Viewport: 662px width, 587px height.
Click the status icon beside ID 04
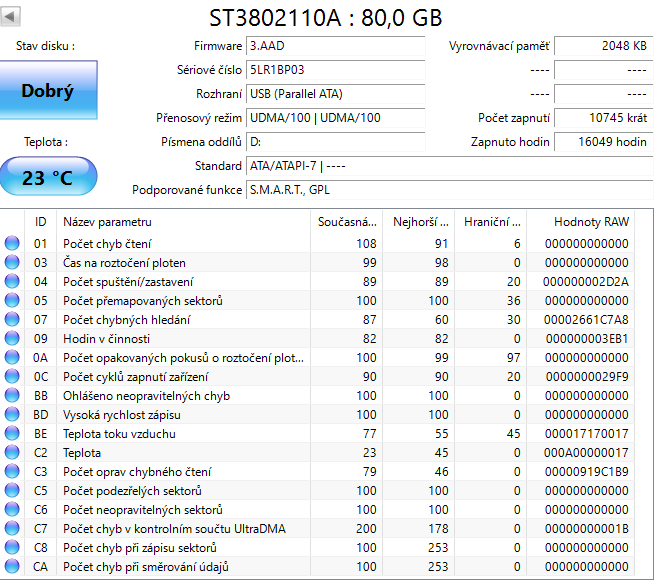pos(12,282)
